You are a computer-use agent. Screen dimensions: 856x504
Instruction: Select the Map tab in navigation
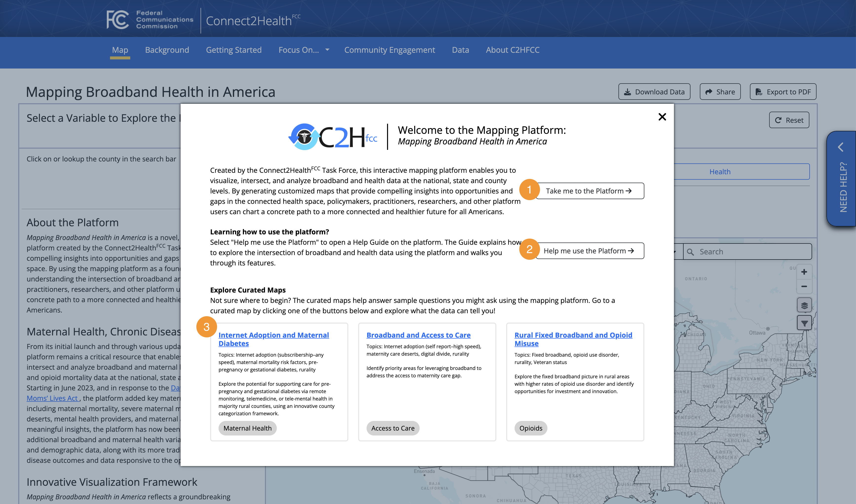click(120, 49)
